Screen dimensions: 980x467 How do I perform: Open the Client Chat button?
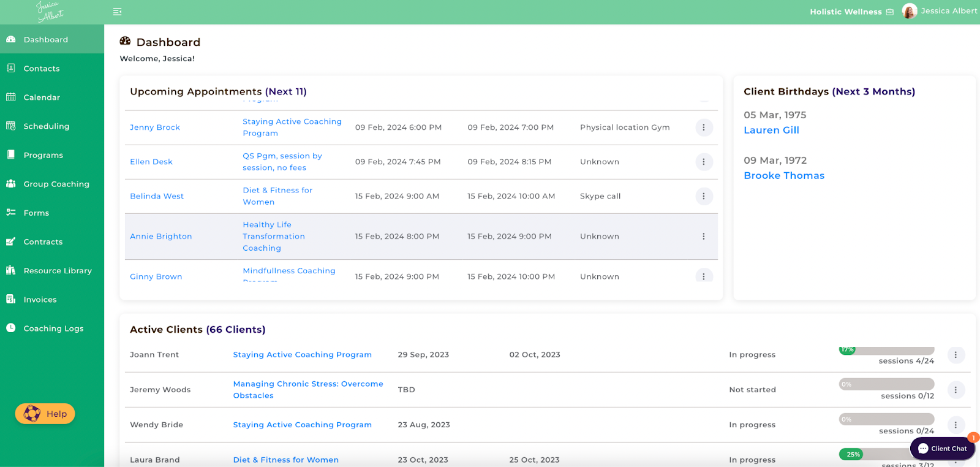pos(943,449)
